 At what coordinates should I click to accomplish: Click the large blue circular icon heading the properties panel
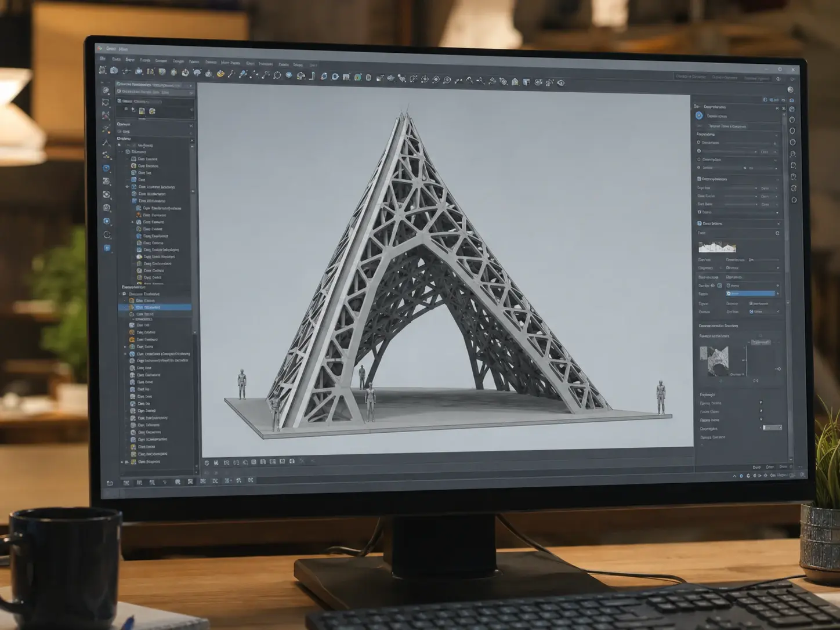tap(699, 115)
